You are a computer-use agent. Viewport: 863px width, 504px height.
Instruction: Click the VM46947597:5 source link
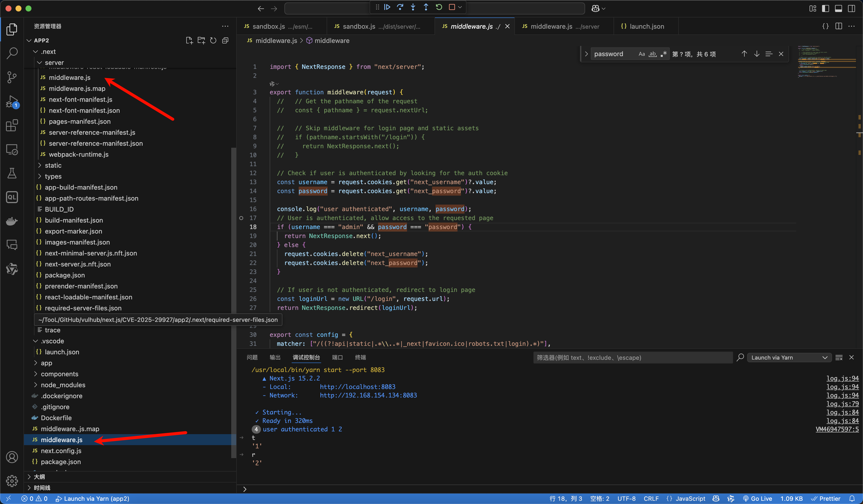[x=837, y=429]
